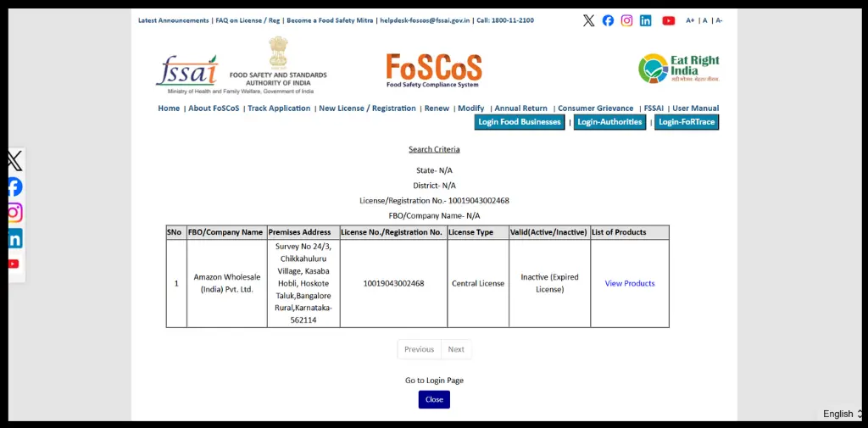
Task: Open the LinkedIn icon in header
Action: [645, 20]
